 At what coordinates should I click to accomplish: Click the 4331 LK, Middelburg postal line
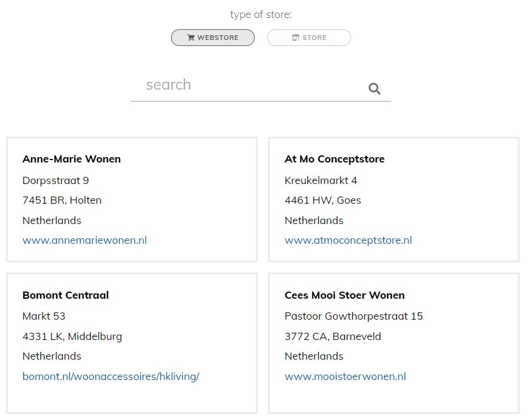[x=72, y=336]
